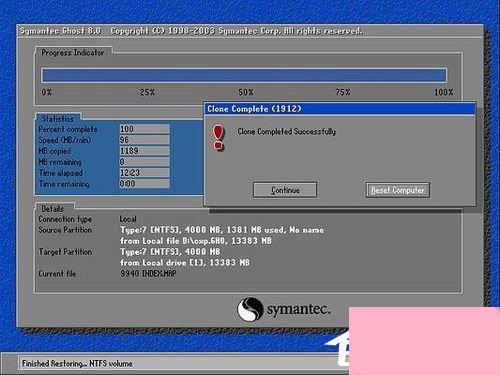Select the Time elapsed value field

145,173
